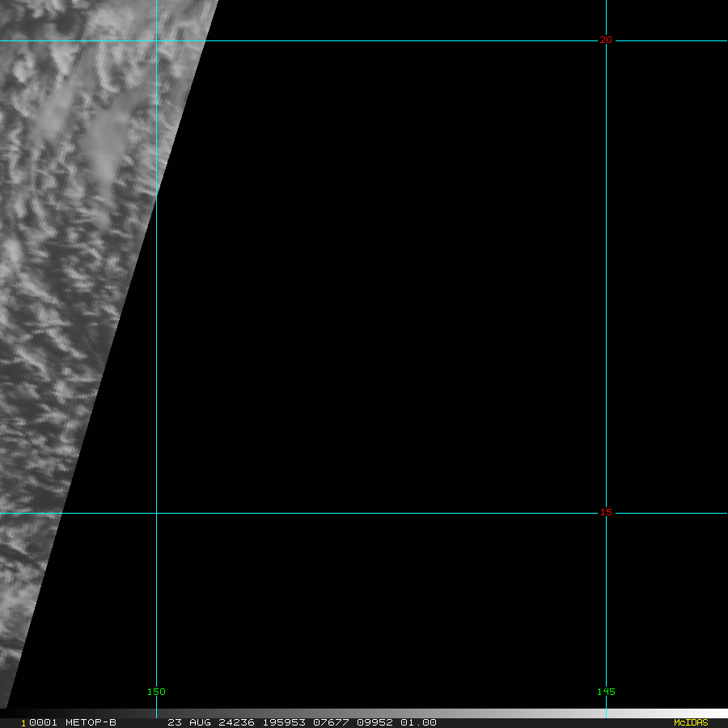Click the 07677 value in status line
The width and height of the screenshot is (728, 728).
click(x=331, y=722)
